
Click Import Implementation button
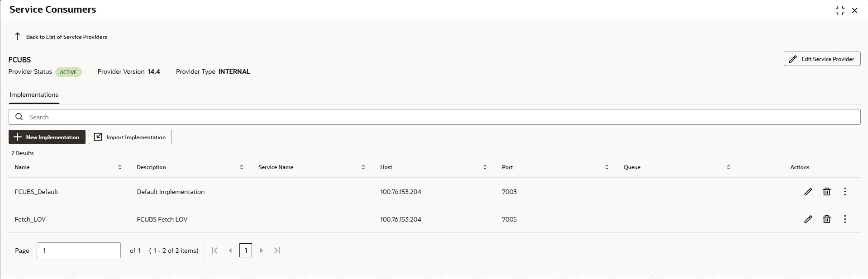click(x=130, y=137)
